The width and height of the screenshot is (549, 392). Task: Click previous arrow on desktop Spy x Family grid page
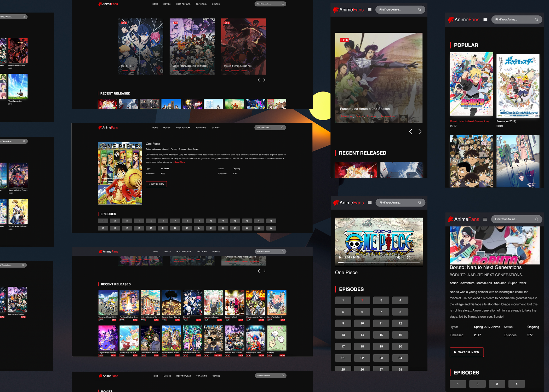(x=259, y=271)
